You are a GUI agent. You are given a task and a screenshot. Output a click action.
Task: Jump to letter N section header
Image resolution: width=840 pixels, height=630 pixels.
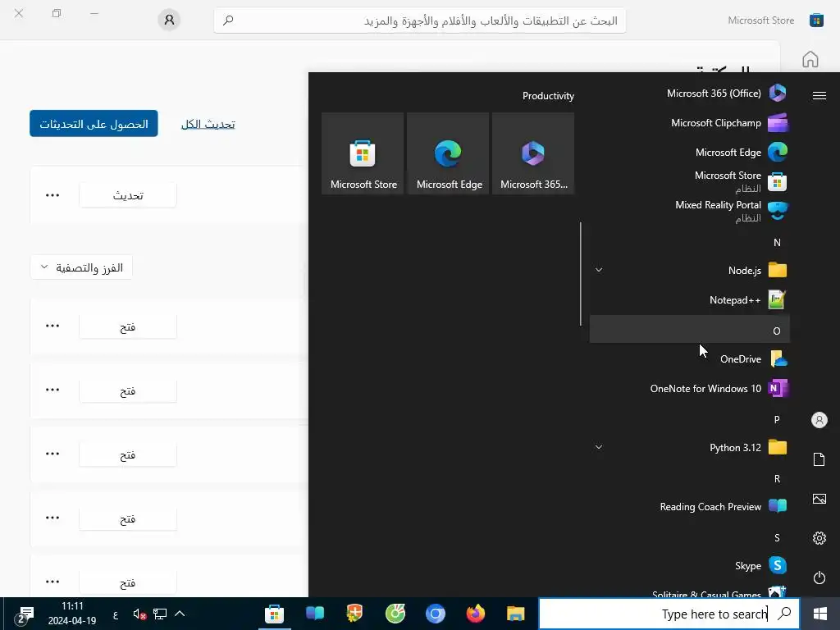point(689,242)
